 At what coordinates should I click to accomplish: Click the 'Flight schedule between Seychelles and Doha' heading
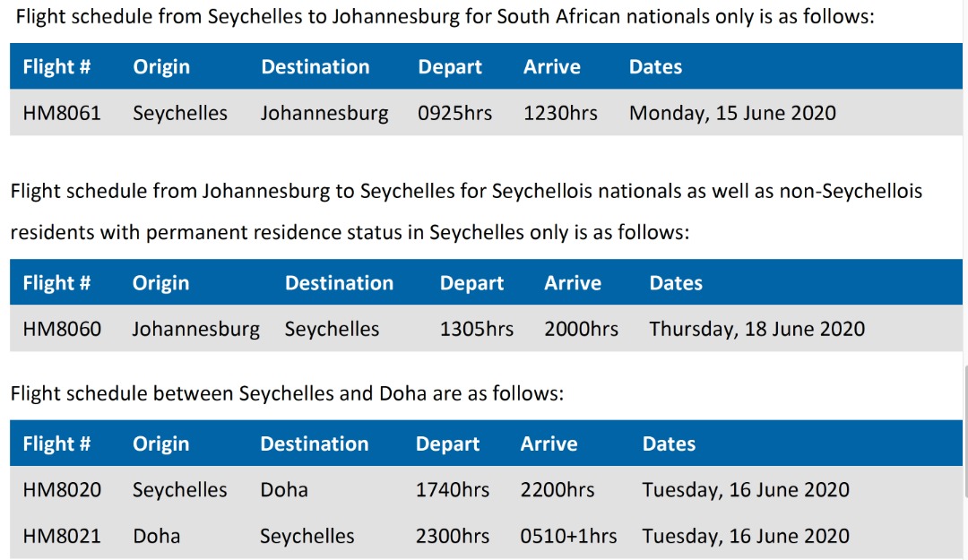(287, 393)
